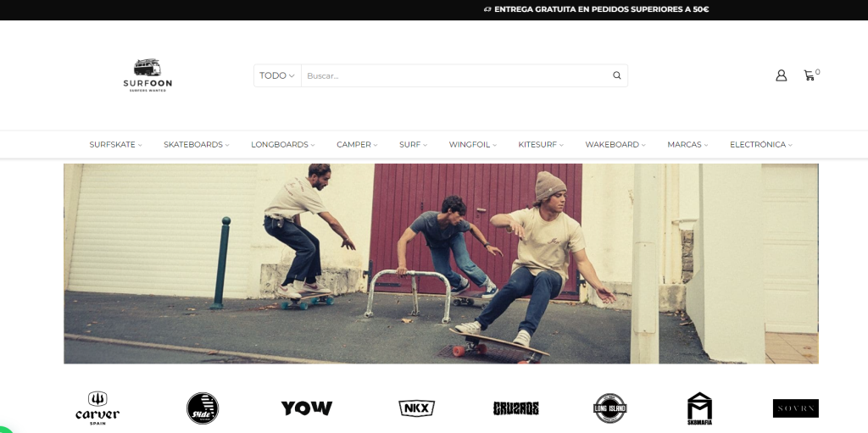Image resolution: width=868 pixels, height=433 pixels.
Task: Click the Buscar search field
Action: pyautogui.click(x=454, y=76)
